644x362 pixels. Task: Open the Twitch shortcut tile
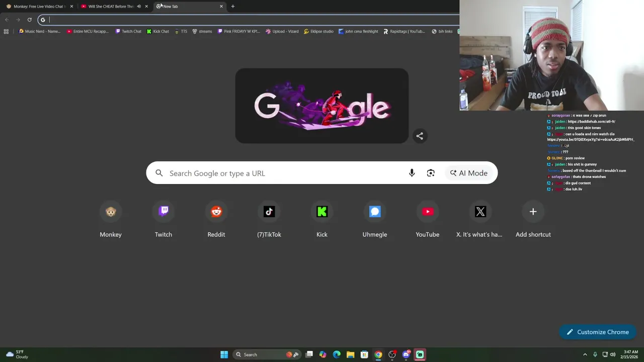164,220
